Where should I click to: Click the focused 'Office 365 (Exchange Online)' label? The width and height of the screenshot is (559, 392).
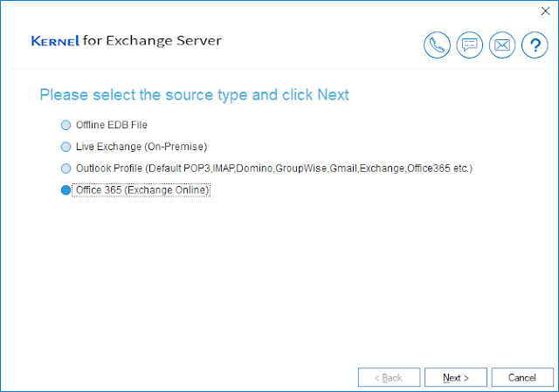pyautogui.click(x=141, y=190)
